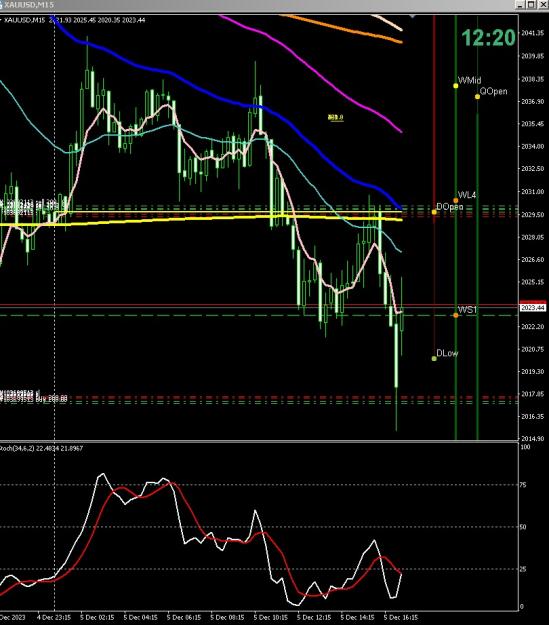Maximize the XAUUSD chart window

[531, 4]
